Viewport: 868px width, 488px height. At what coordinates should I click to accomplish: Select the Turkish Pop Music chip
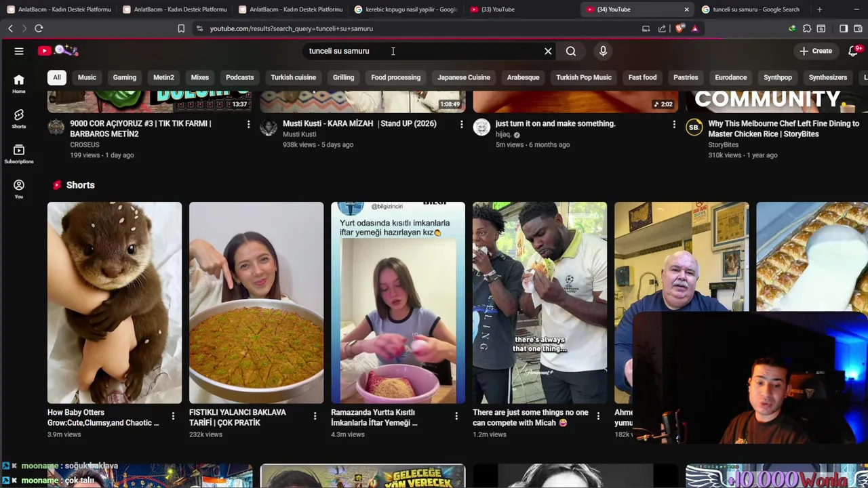click(x=584, y=77)
